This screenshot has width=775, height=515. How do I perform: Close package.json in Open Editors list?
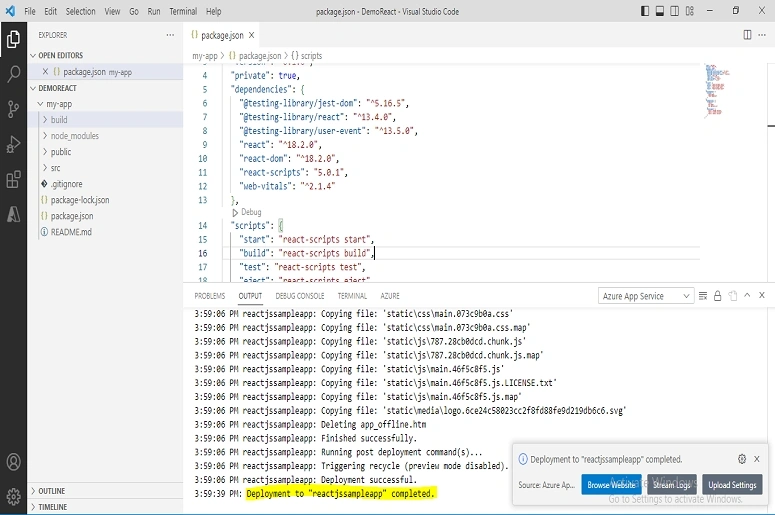pyautogui.click(x=45, y=72)
